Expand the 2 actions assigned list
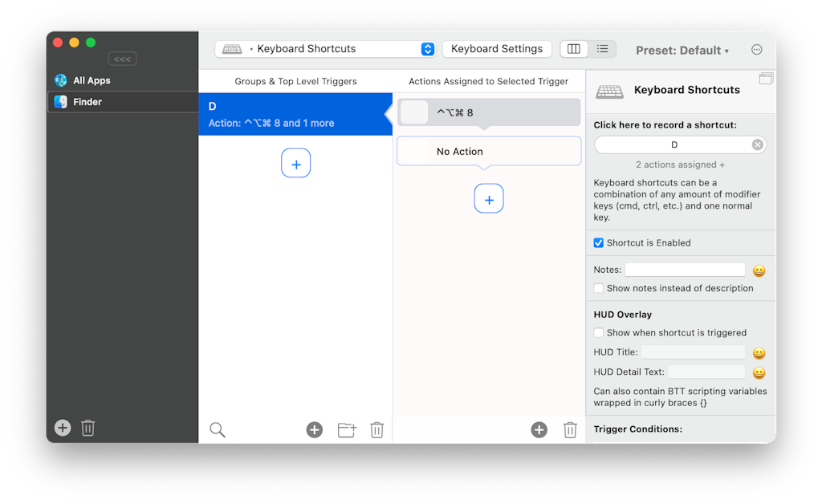 click(680, 165)
